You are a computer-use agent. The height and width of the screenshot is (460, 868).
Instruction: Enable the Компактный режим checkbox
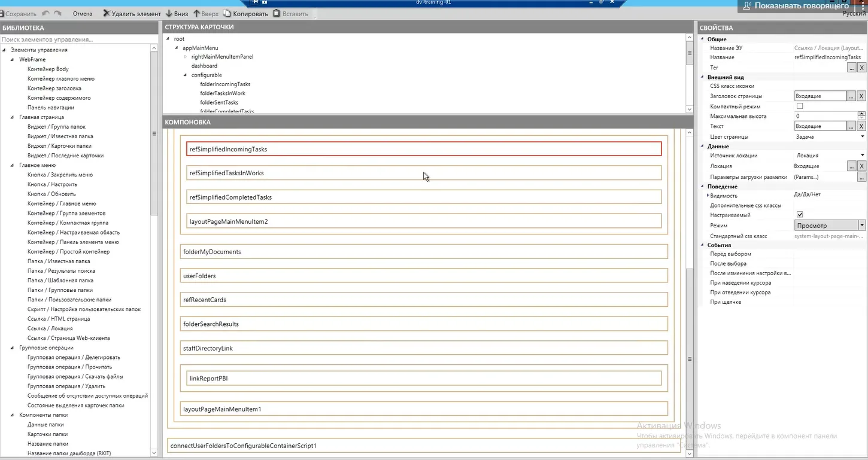pos(800,106)
